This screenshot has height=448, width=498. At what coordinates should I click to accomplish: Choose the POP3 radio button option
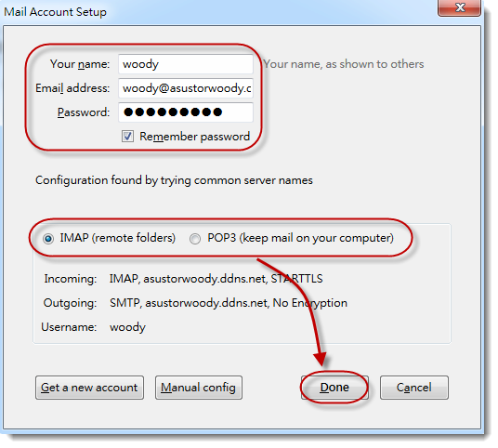point(195,239)
